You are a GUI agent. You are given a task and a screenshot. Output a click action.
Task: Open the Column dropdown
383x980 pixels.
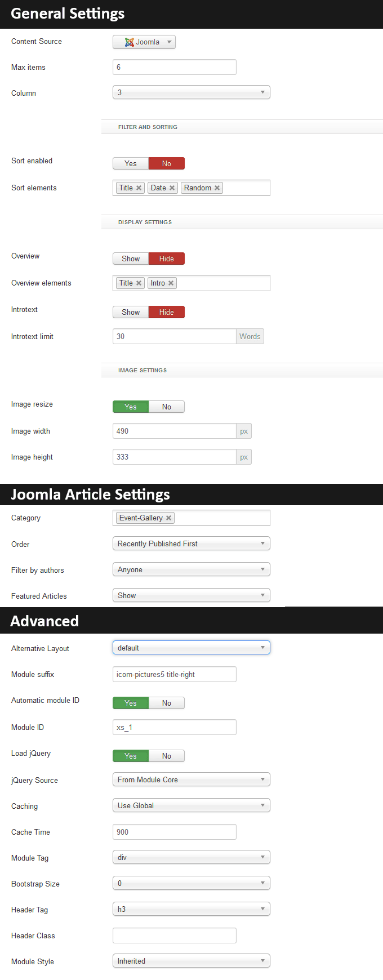(191, 93)
